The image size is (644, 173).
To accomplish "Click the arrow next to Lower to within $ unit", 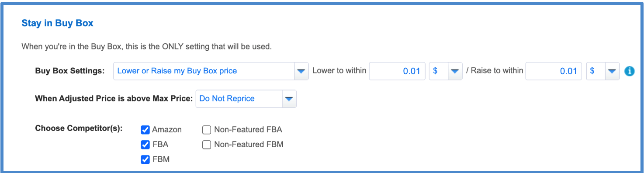I will (x=455, y=71).
